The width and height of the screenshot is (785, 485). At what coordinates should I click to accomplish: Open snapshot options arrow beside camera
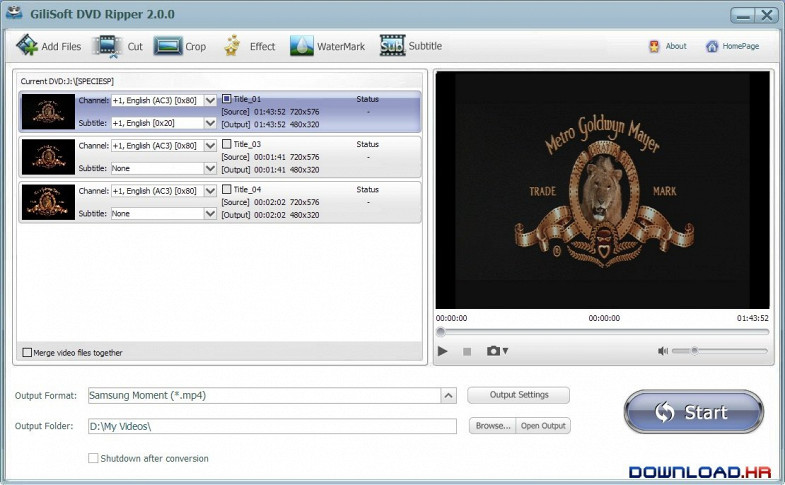(505, 351)
